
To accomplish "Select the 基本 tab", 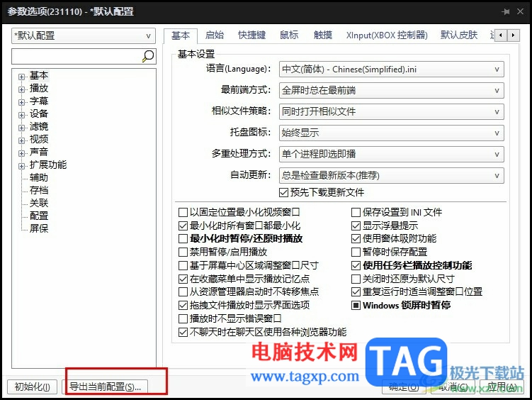I will [x=181, y=35].
